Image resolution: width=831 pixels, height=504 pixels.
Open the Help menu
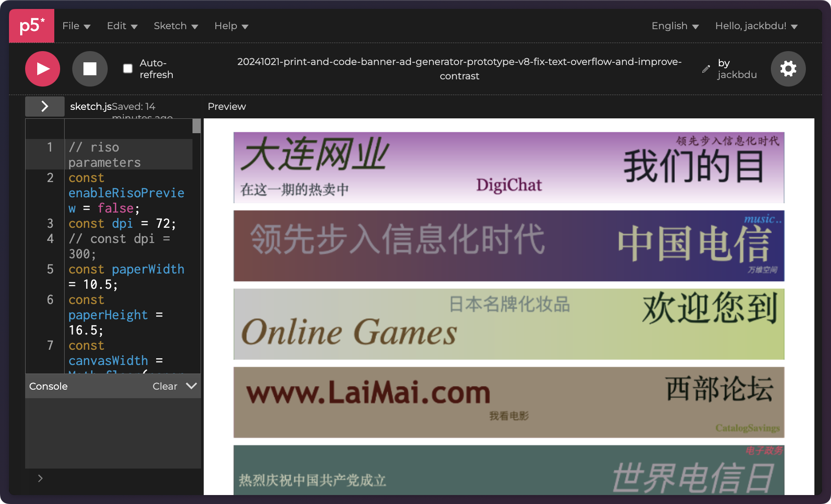(x=231, y=26)
